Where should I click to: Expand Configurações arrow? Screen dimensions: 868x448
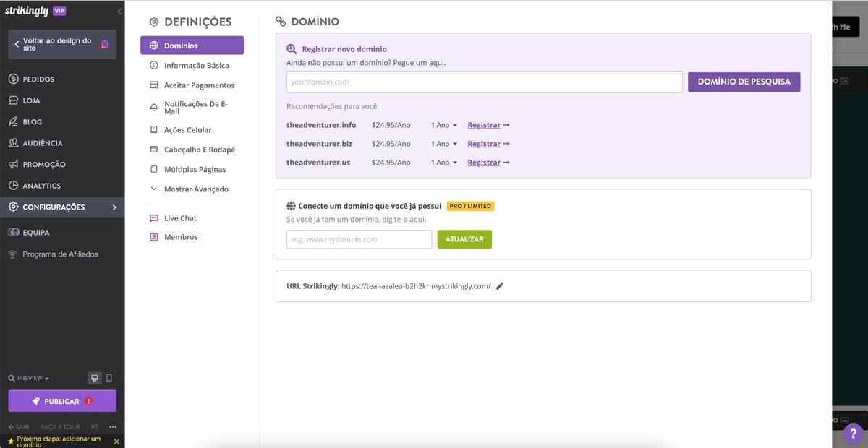pos(114,207)
